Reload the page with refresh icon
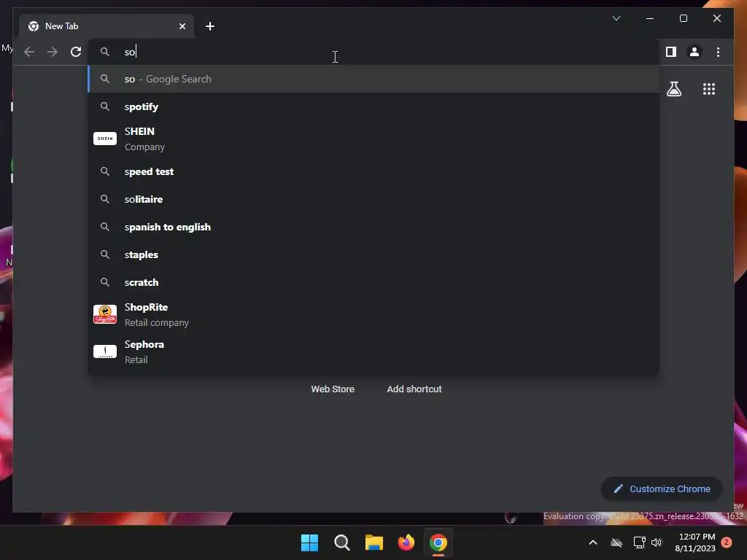The width and height of the screenshot is (747, 560). click(x=76, y=52)
